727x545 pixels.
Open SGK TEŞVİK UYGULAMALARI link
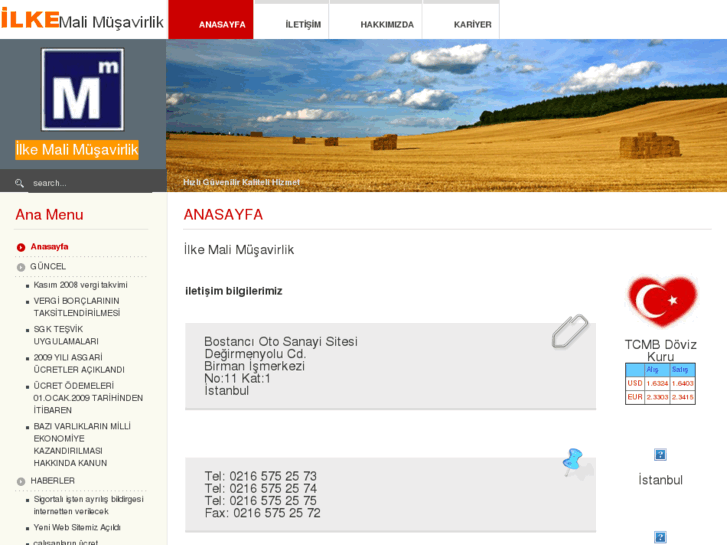[66, 335]
